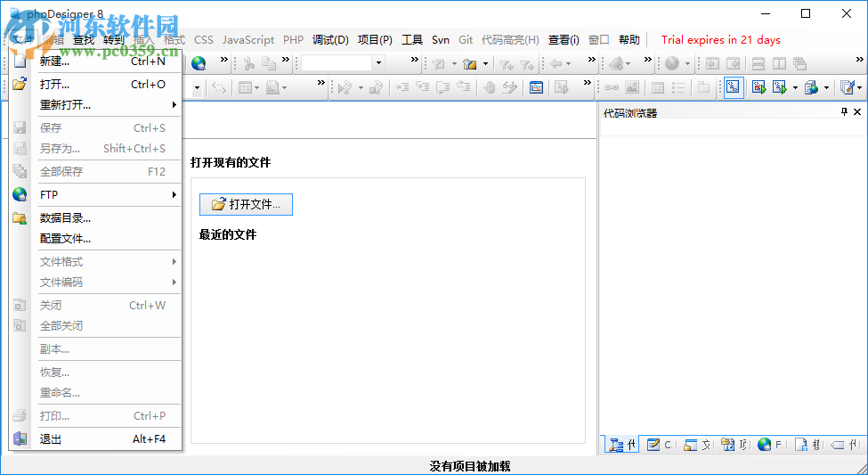Expand the run script dropdown arrow
Screen dimensions: 868x475
pyautogui.click(x=795, y=87)
